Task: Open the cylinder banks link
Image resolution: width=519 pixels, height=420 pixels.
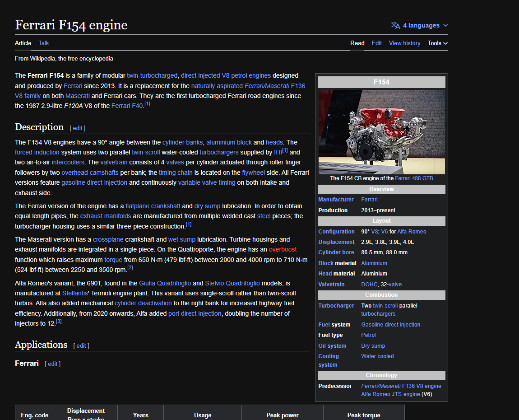Action: (182, 142)
